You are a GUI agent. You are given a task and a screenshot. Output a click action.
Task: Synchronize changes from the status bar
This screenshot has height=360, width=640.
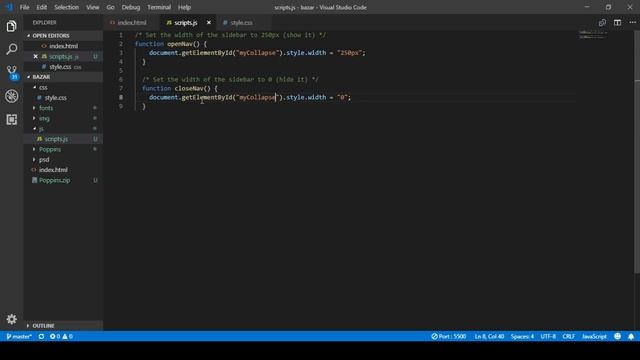(41, 336)
